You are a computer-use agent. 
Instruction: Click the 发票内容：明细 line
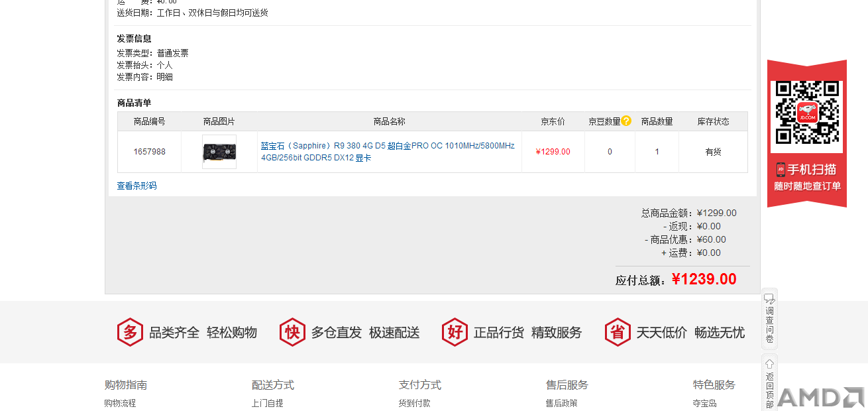click(144, 77)
